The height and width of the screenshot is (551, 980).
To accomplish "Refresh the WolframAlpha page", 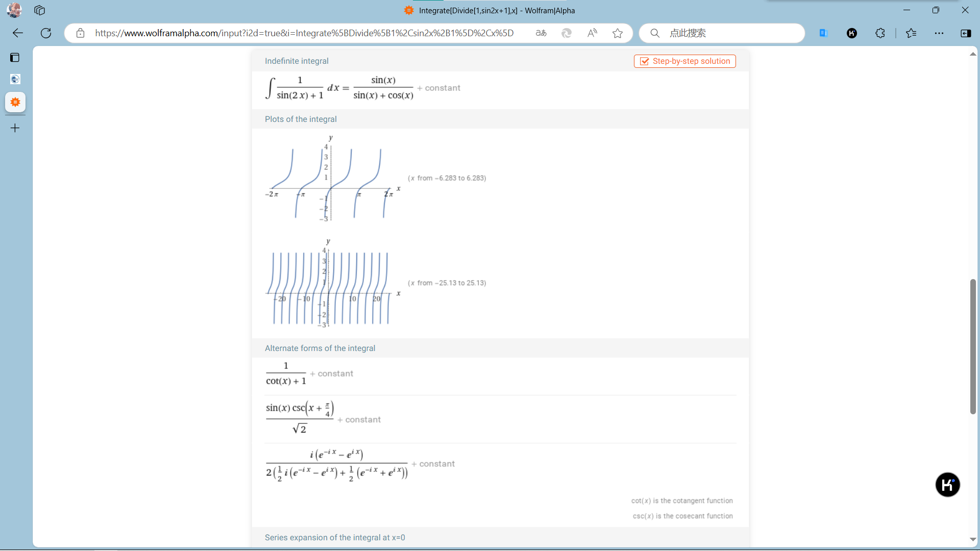I will (x=46, y=33).
